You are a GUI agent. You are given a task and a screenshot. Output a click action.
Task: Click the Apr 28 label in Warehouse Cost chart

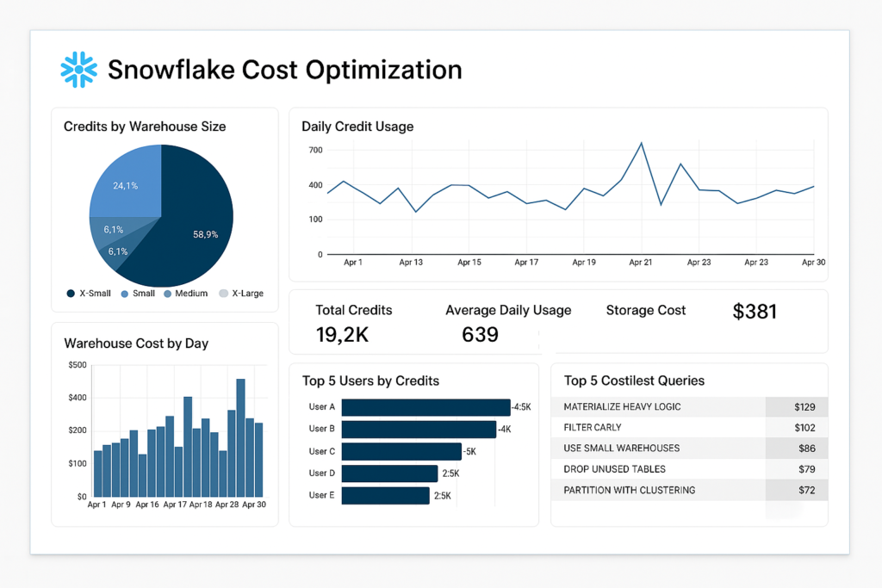[227, 504]
